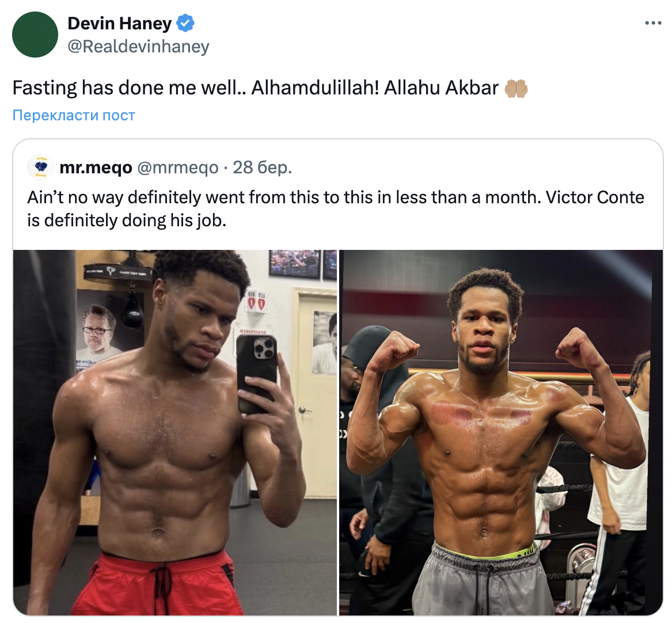This screenshot has width=672, height=623.
Task: Click the Devin Haney display name
Action: click(120, 23)
